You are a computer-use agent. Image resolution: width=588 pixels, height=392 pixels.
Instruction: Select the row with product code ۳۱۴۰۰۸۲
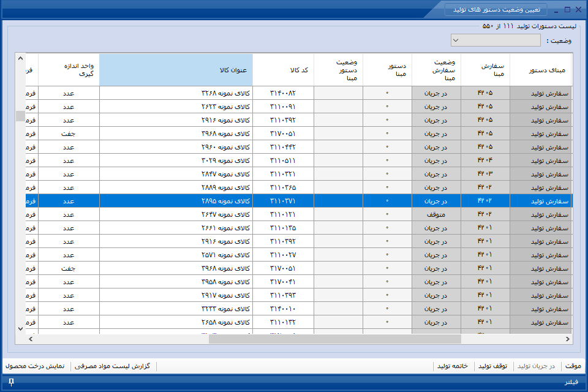pyautogui.click(x=299, y=93)
